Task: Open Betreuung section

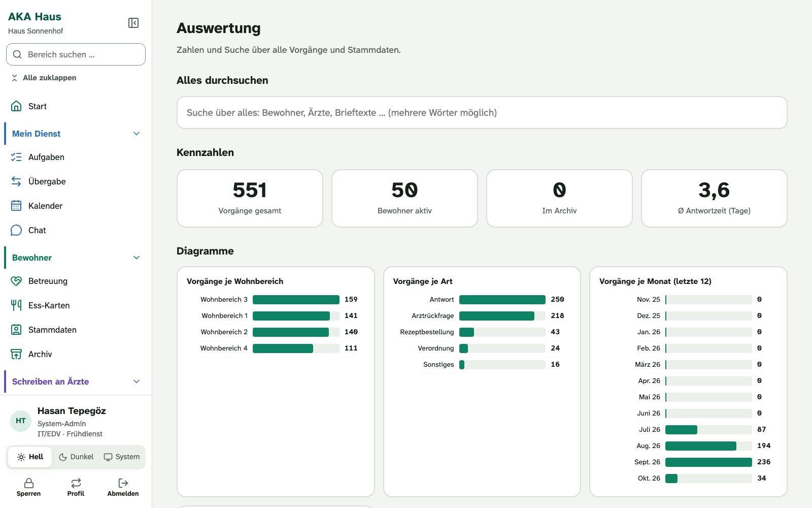Action: pyautogui.click(x=76, y=281)
